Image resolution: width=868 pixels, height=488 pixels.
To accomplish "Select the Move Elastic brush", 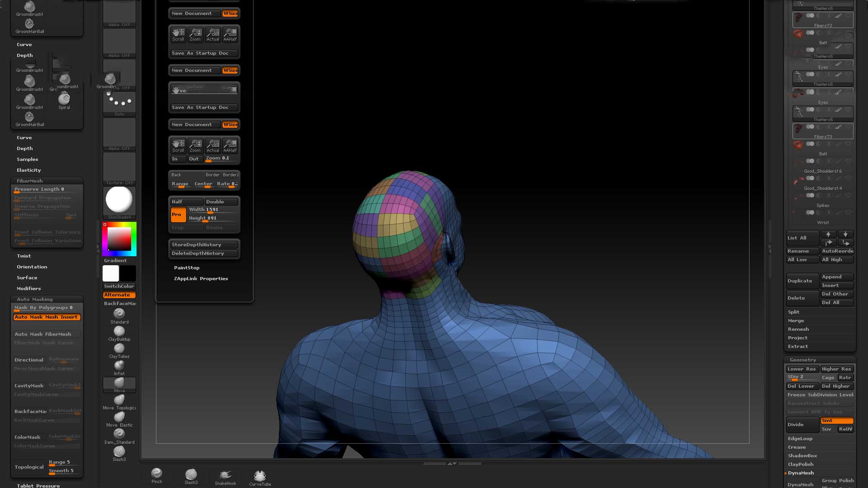I will pos(119,419).
